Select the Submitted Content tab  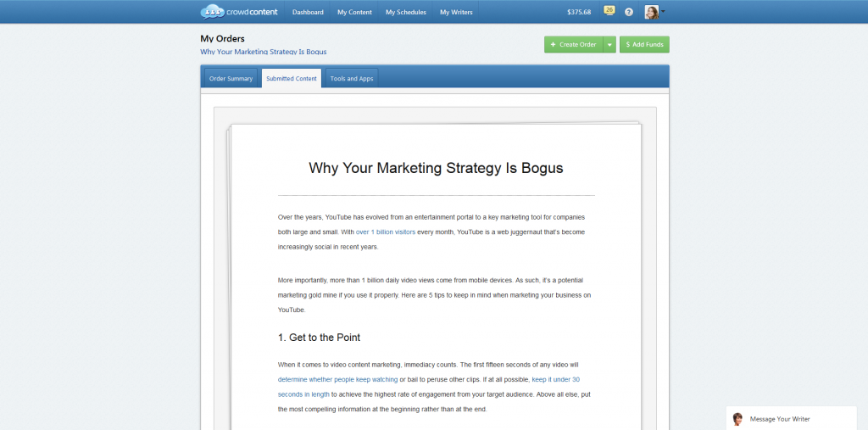(292, 78)
